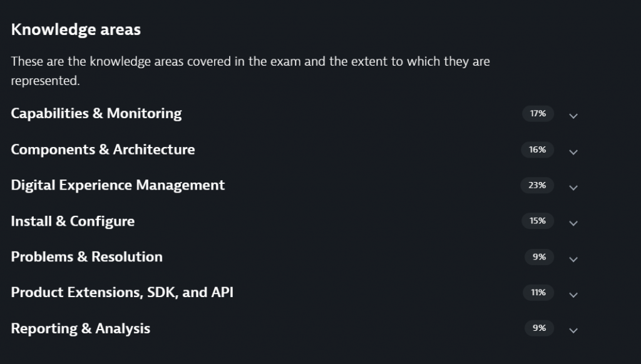Screen dimensions: 641x364
Task: Open the Digital Experience Management heading
Action: 118,185
